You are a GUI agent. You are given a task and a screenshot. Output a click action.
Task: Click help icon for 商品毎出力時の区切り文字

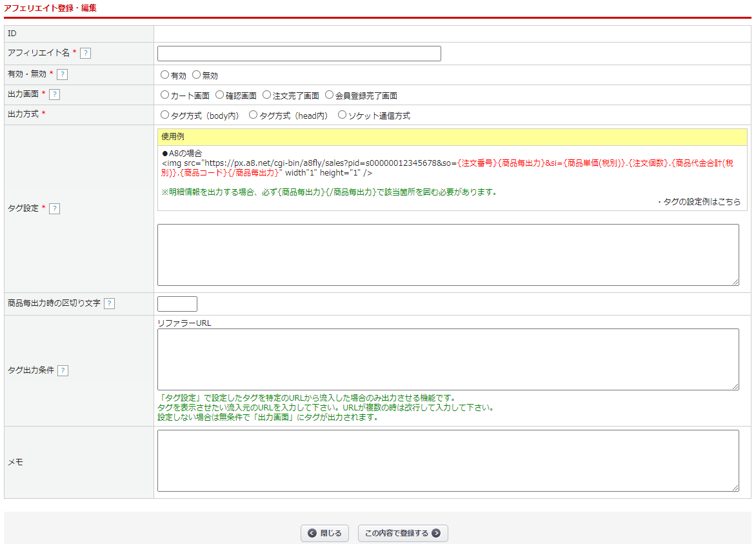[109, 303]
